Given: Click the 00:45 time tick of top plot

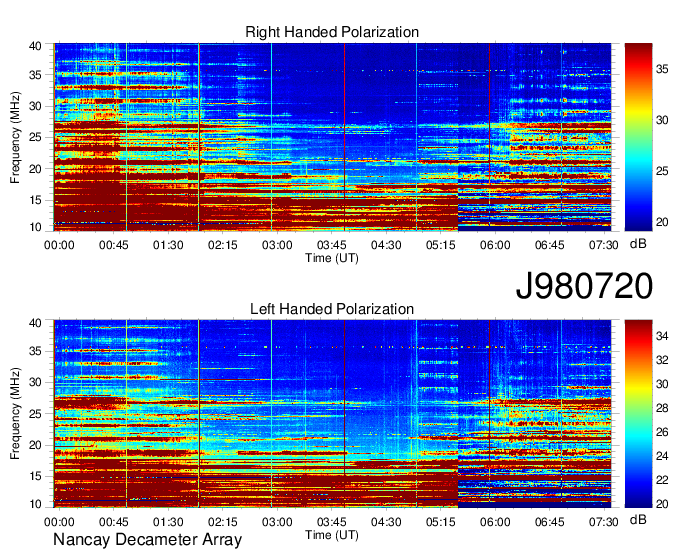Looking at the screenshot, I should point(114,245).
